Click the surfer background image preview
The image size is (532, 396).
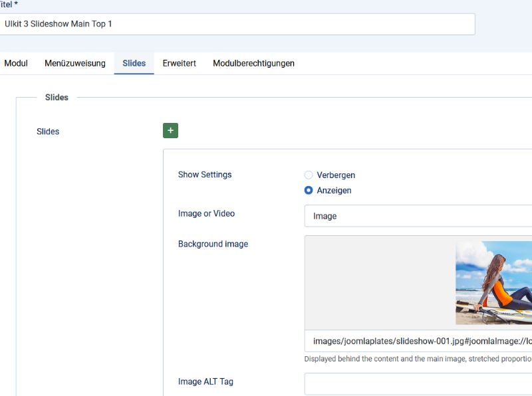point(493,282)
